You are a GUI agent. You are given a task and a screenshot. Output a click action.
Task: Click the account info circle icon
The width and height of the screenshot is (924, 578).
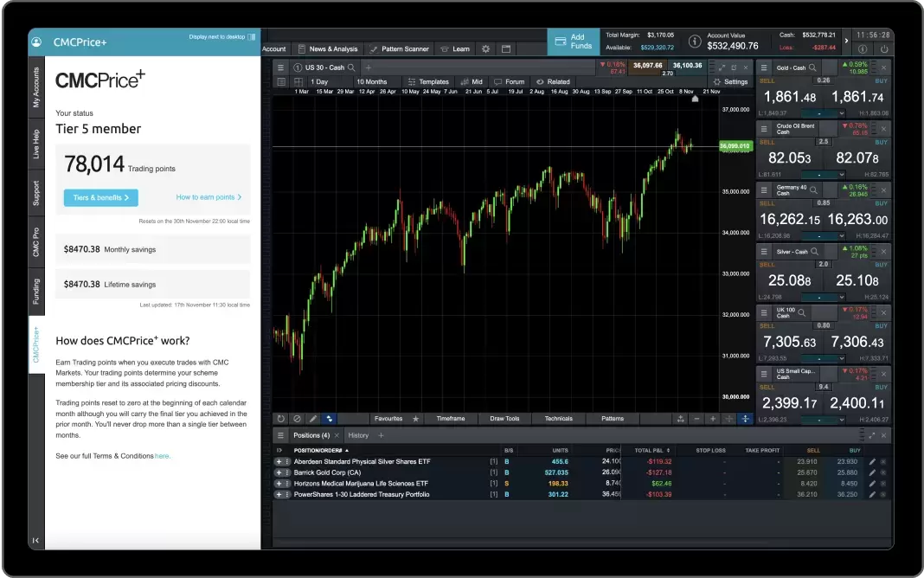[694, 41]
